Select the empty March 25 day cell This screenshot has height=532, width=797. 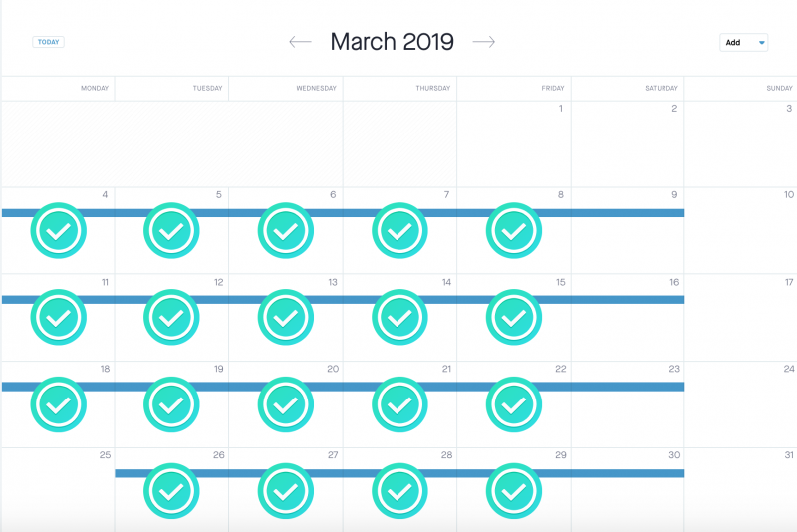pyautogui.click(x=58, y=489)
